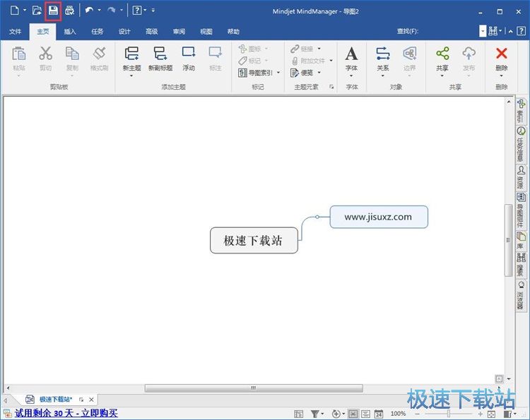Open the Undo history dropdown arrow

99,10
